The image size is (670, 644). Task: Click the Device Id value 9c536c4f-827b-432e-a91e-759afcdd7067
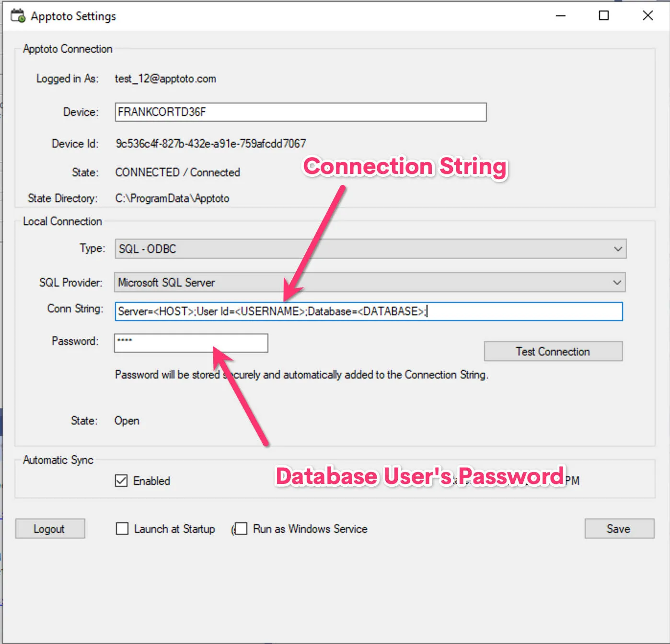(211, 144)
